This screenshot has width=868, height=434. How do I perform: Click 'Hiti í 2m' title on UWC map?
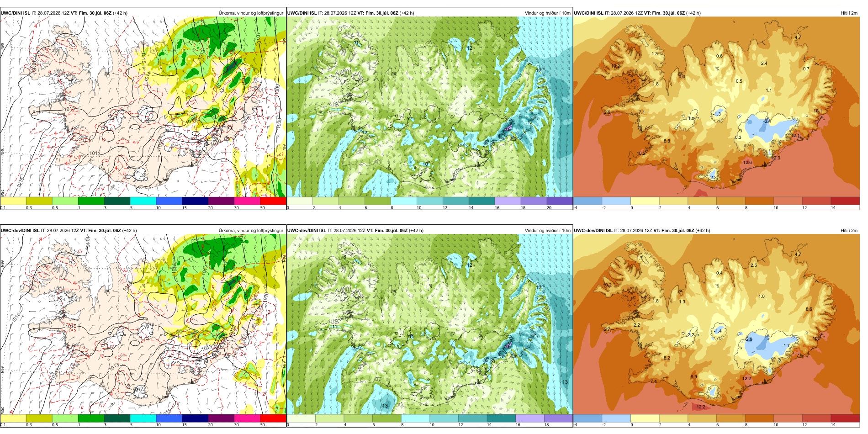coord(849,13)
